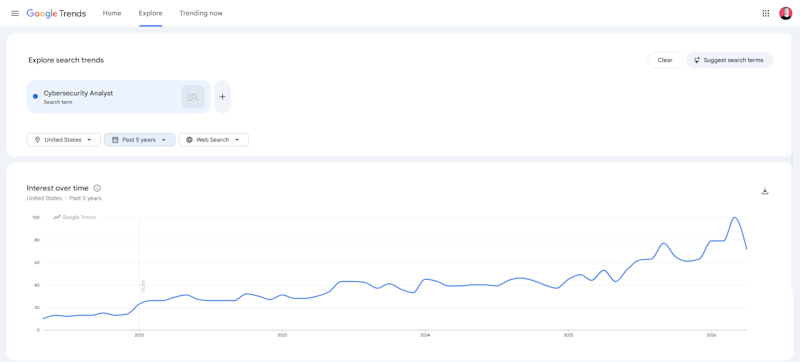Open the Web Search type dropdown
Screen dimensions: 800x362
coord(213,140)
